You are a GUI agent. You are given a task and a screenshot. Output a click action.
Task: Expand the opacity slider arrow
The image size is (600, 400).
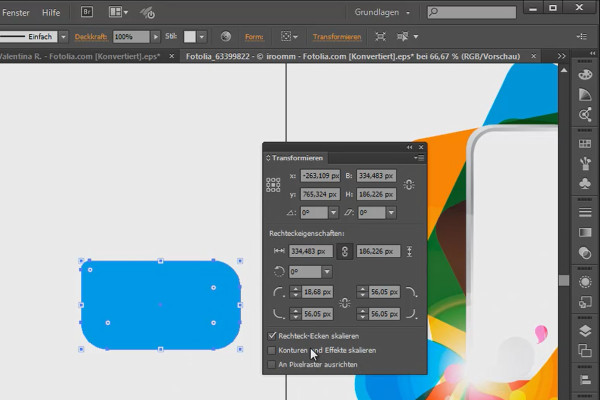[x=155, y=37]
